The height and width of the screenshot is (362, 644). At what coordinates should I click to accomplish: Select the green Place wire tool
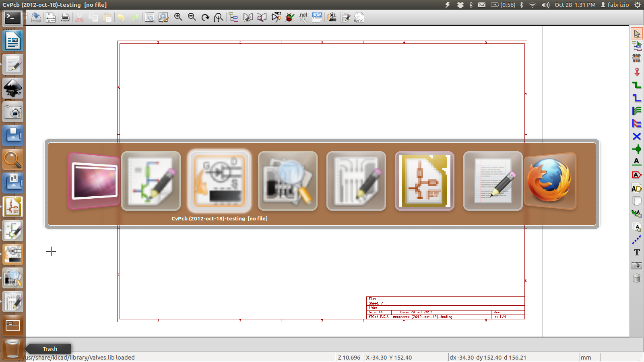[637, 85]
